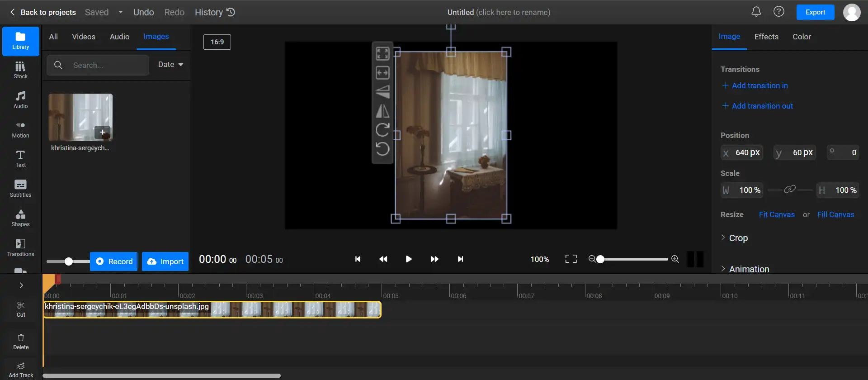The width and height of the screenshot is (868, 380).
Task: Open the 16:9 aspect ratio selector
Action: tap(217, 42)
